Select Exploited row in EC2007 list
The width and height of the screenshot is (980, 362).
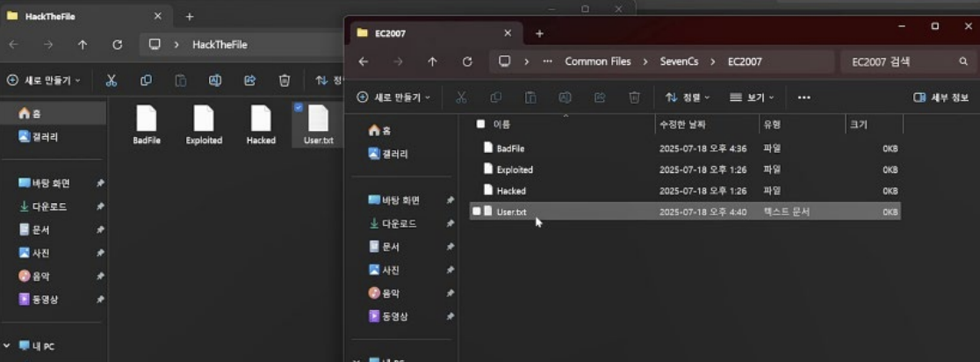[685, 170]
